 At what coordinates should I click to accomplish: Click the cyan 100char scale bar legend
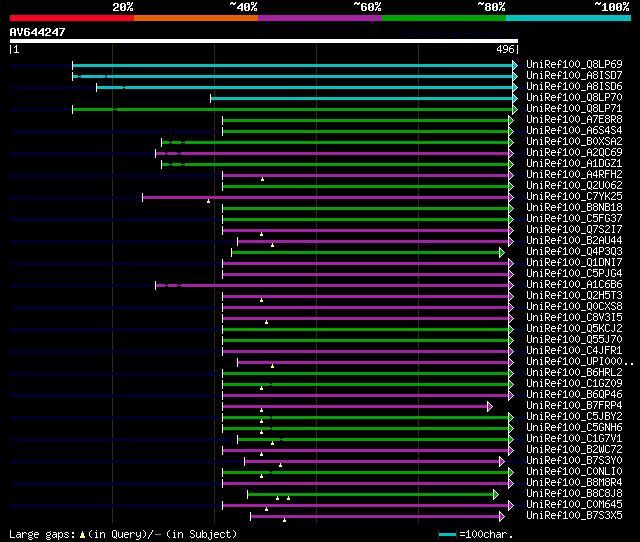coord(447,534)
